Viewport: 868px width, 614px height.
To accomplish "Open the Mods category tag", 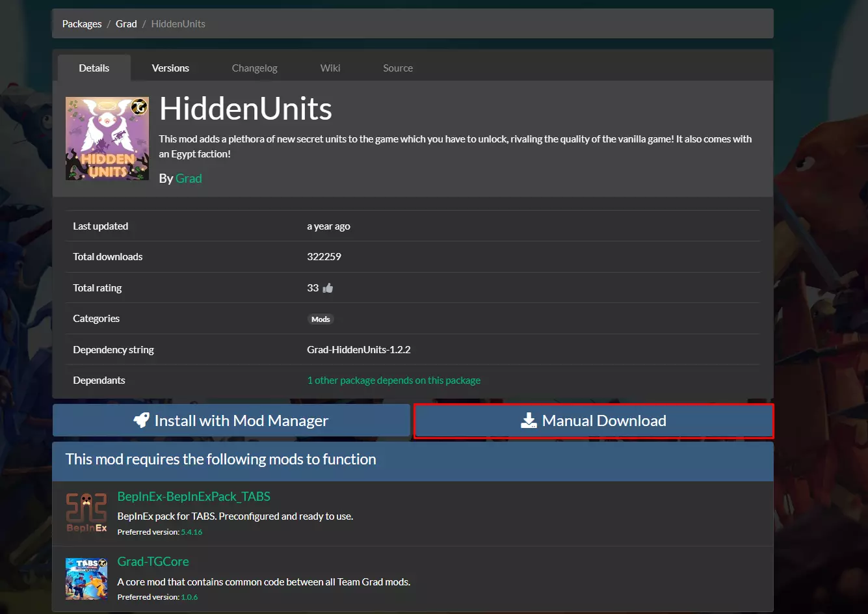I will [321, 319].
